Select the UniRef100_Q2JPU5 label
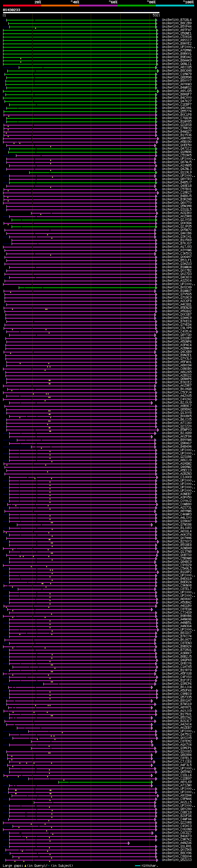The image size is (197, 868). tap(177, 226)
